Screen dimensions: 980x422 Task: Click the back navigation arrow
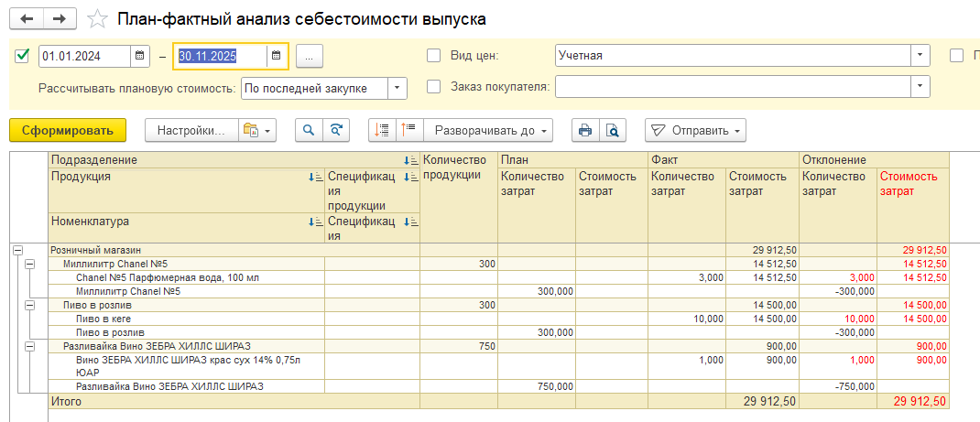coord(27,19)
